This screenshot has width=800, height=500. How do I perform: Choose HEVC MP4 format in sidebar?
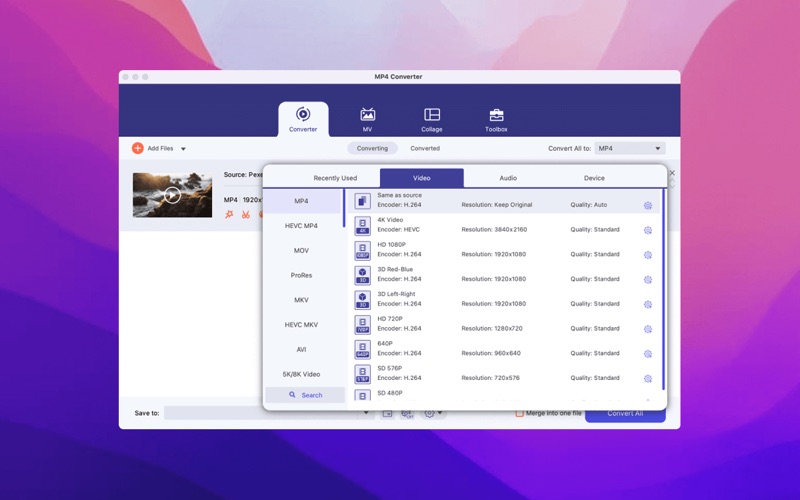302,226
